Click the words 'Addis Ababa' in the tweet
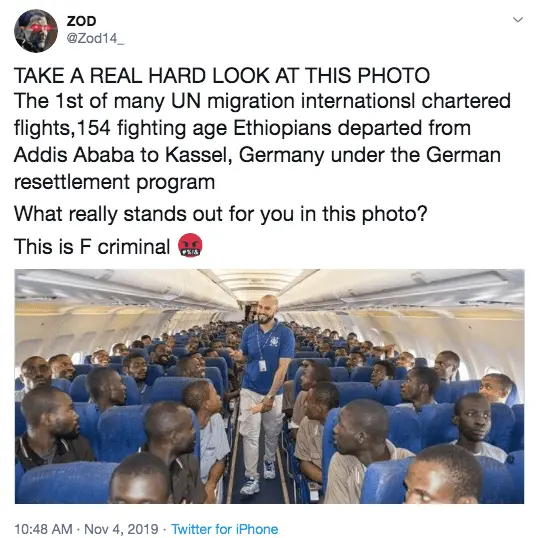The width and height of the screenshot is (538, 538). 74,155
